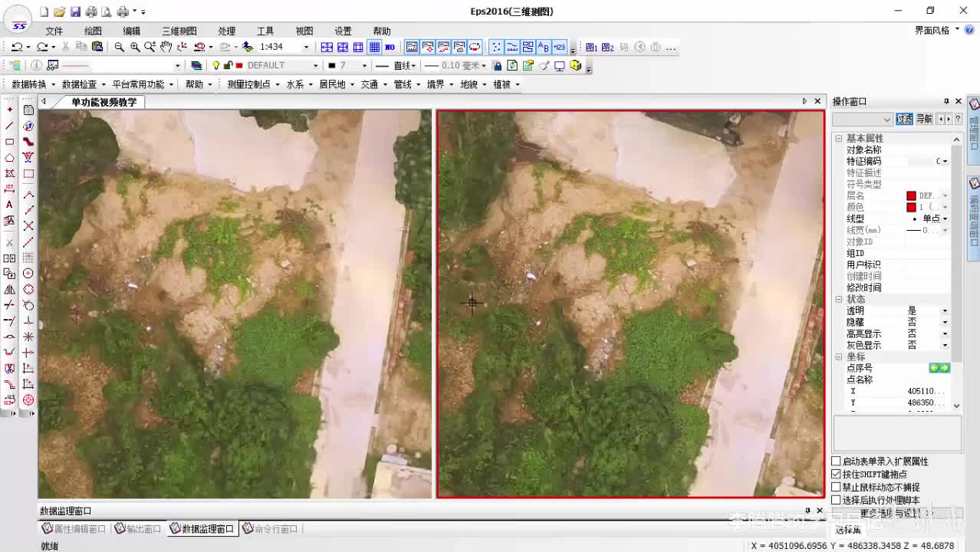The width and height of the screenshot is (980, 552).
Task: Click the asterisk intersection snap tool
Action: [28, 337]
